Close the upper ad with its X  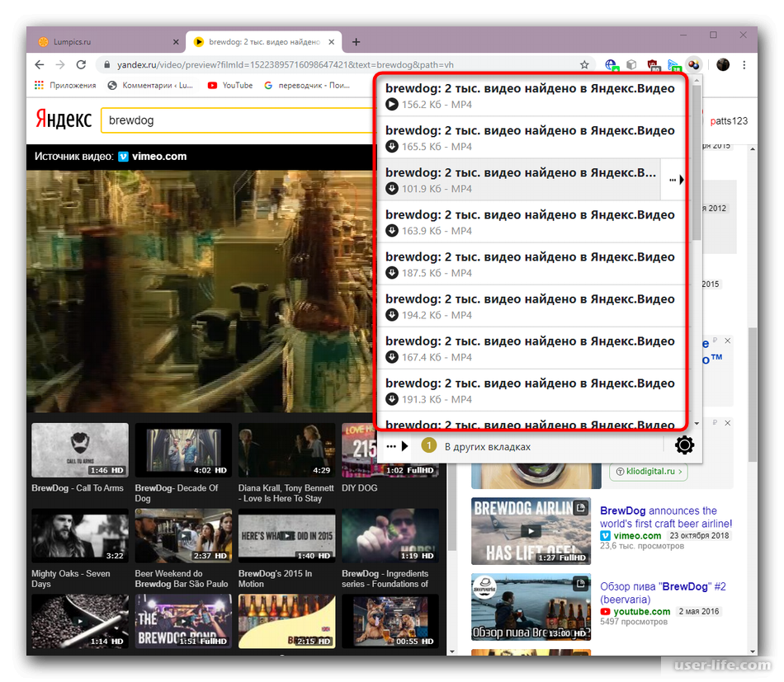pyautogui.click(x=728, y=341)
